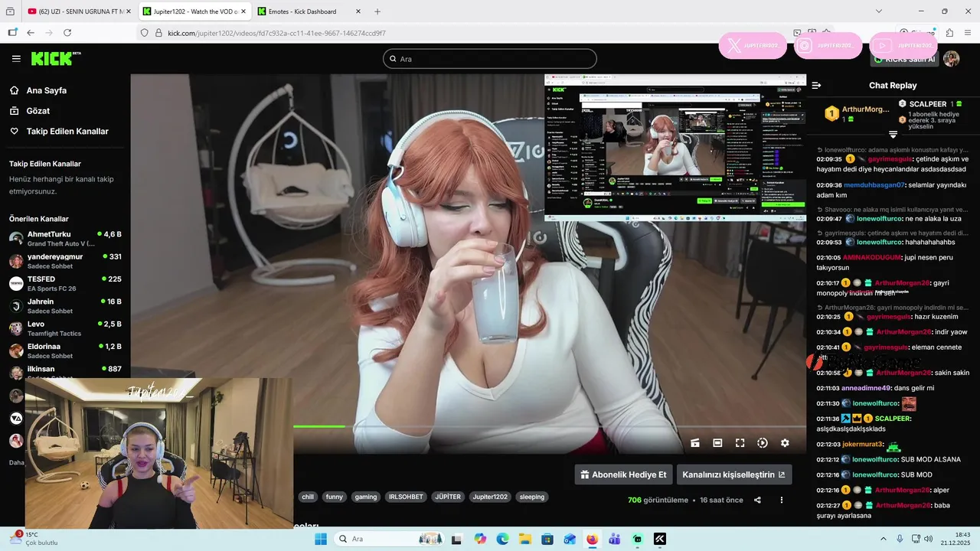The image size is (980, 551).
Task: Open the Kick hamburger sidebar menu
Action: (x=16, y=59)
